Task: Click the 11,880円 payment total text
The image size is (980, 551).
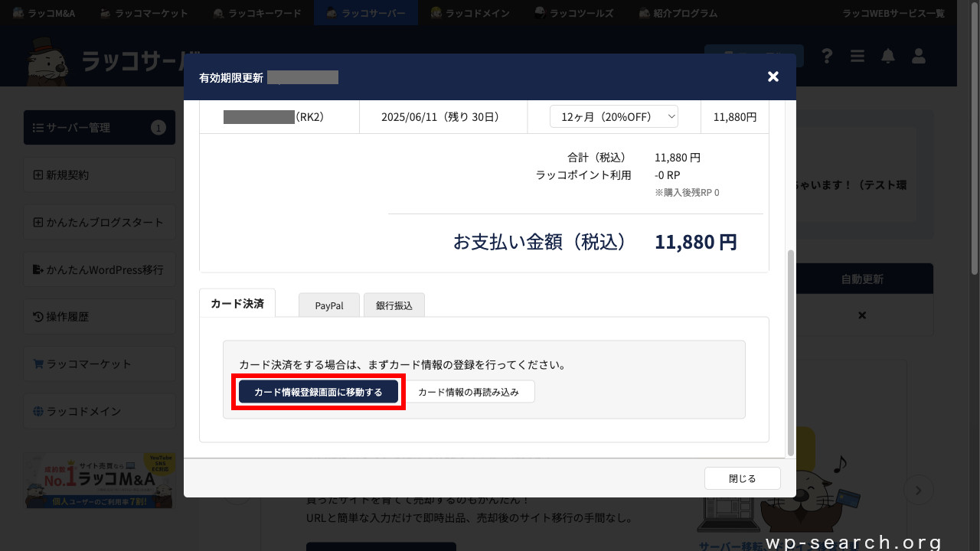Action: coord(696,242)
